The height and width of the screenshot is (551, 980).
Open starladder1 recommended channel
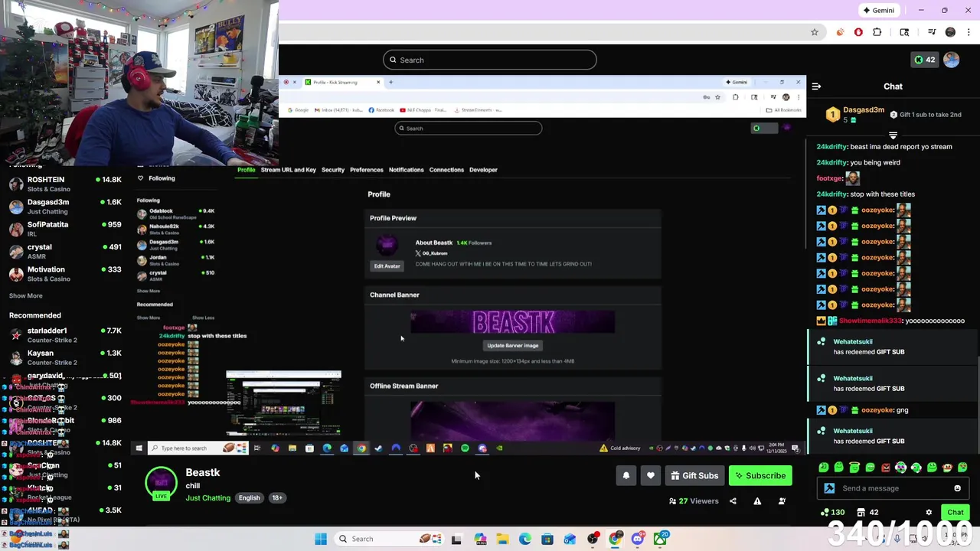coord(65,334)
